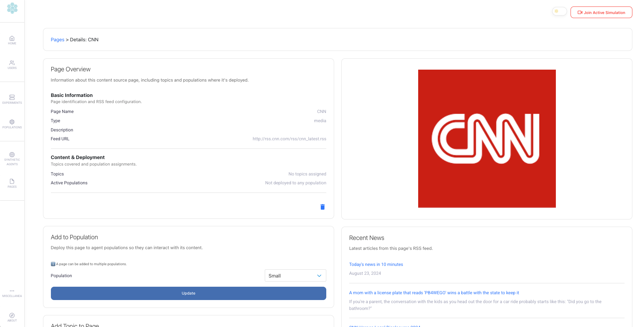This screenshot has width=644, height=327.
Task: Click the app logo in top-left corner
Action: 12,8
